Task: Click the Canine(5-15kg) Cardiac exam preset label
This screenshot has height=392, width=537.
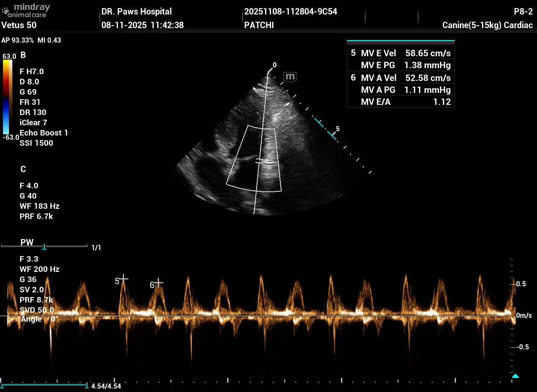Action: click(488, 25)
